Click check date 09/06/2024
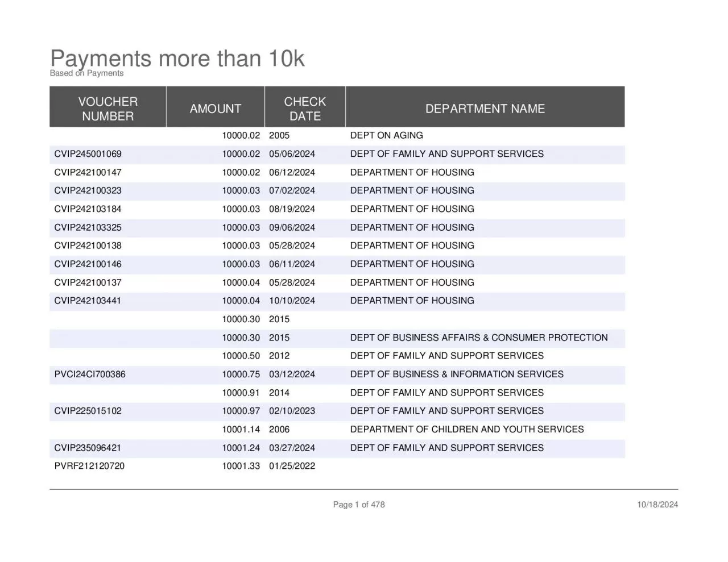This screenshot has height=562, width=728. 292,227
